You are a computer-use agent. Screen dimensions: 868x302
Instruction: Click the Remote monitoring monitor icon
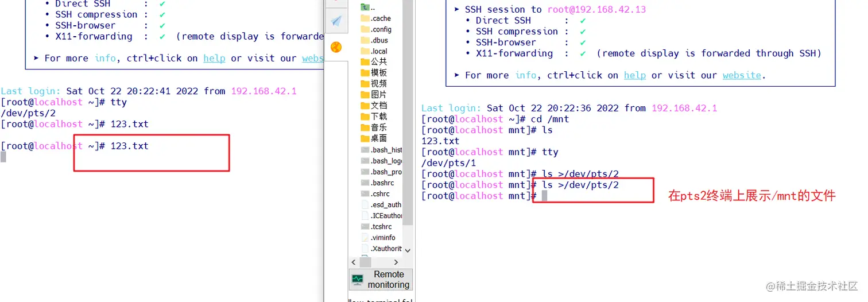(x=358, y=280)
